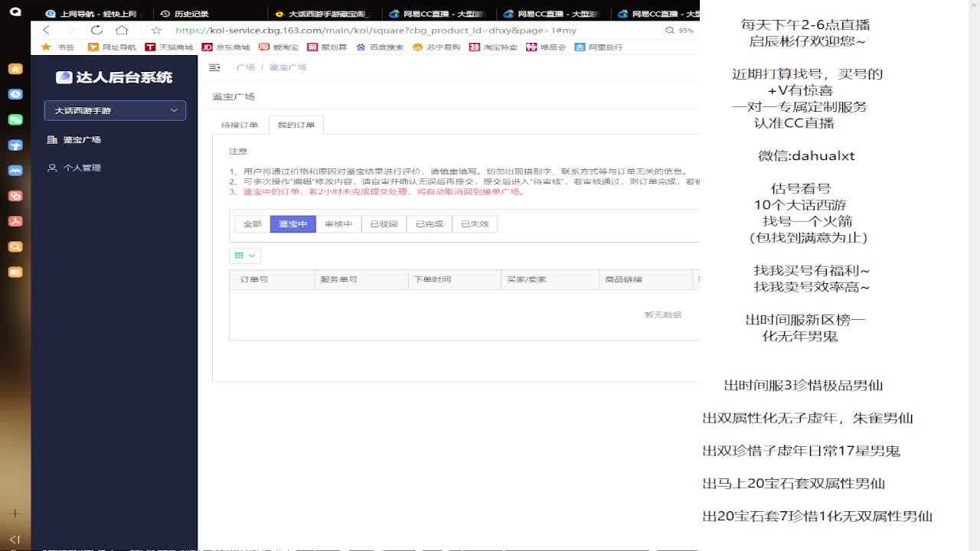Switch to the 待接订单 tab

(240, 125)
